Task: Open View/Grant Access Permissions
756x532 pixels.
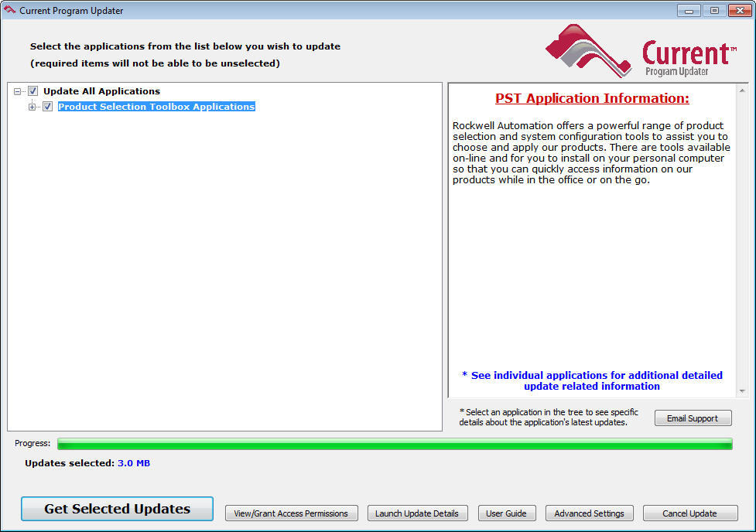Action: tap(291, 513)
